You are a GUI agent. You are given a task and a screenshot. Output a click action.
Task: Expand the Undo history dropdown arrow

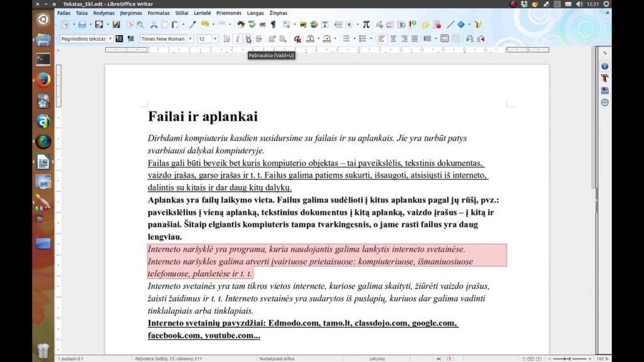(x=213, y=25)
